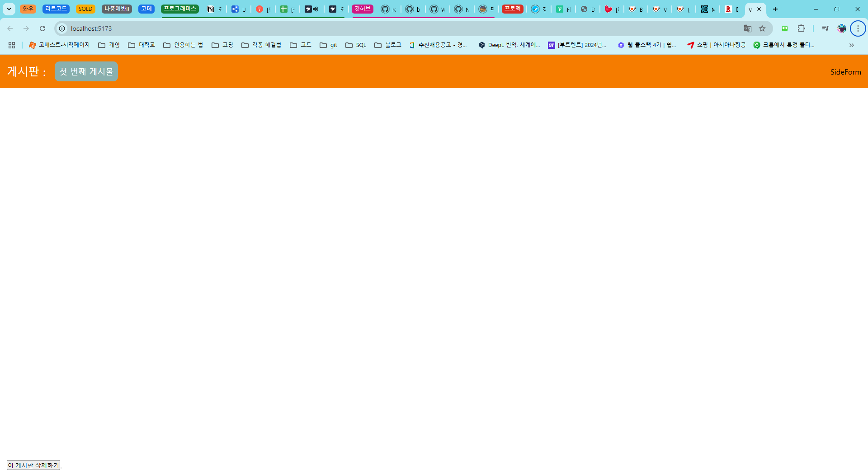Screen dimensions: 868x470
Task: Open the 코드 bookmark folder
Action: [301, 45]
